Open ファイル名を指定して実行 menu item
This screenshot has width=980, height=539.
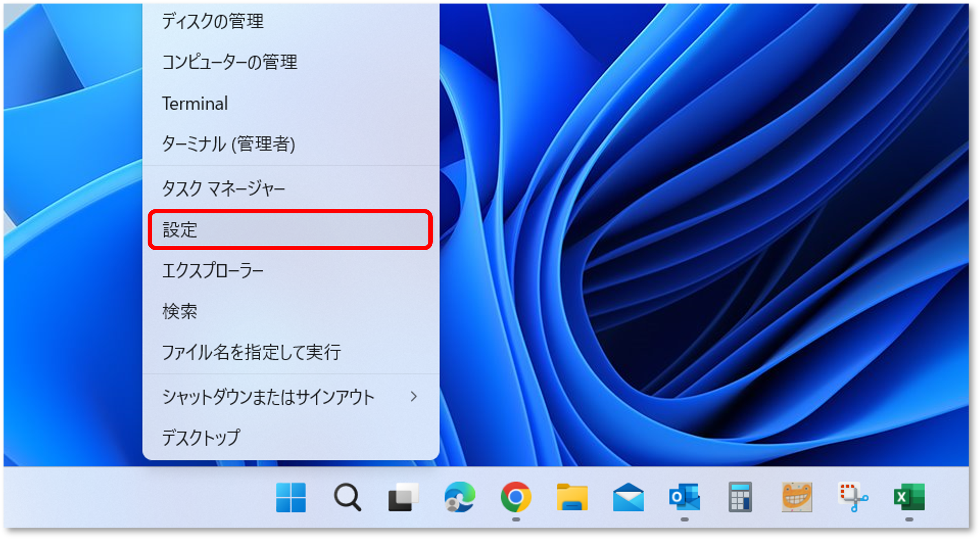[x=291, y=352]
